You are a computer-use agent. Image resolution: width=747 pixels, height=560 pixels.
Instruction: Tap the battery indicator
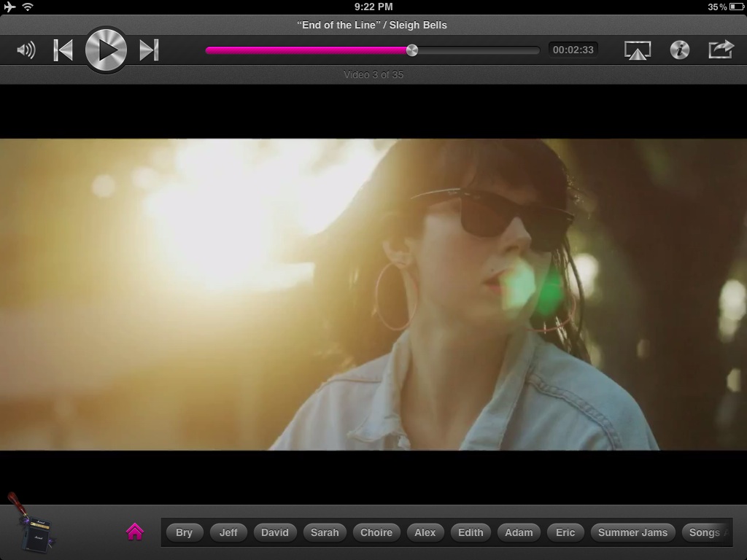[x=736, y=7]
